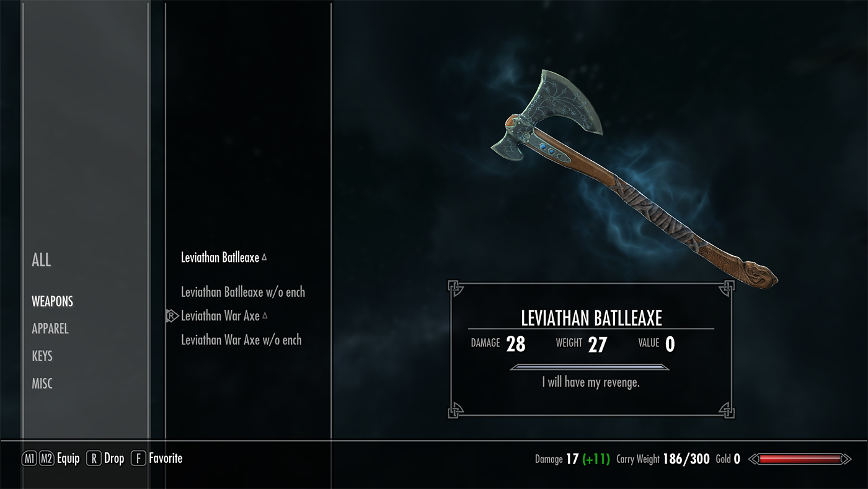Select the MISC category

coord(42,384)
